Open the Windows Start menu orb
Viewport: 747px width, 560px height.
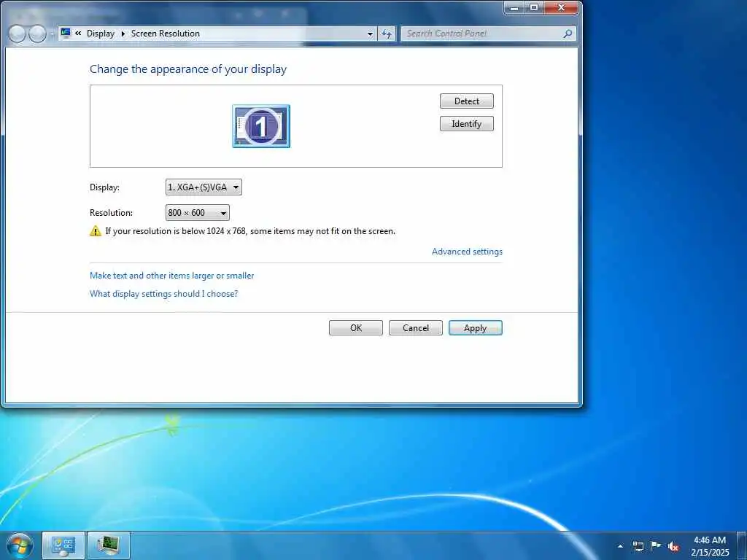click(20, 545)
